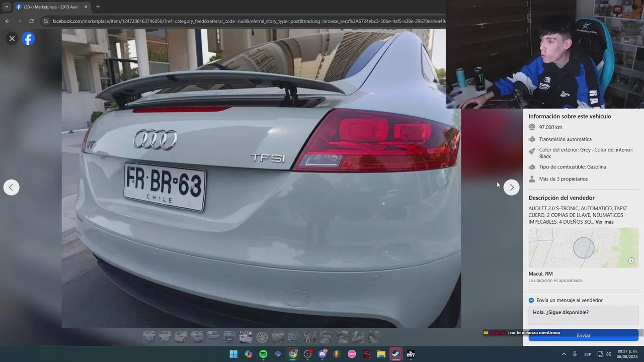Open the clock showing 09:27 p. m.
The image size is (644, 362).
(627, 354)
